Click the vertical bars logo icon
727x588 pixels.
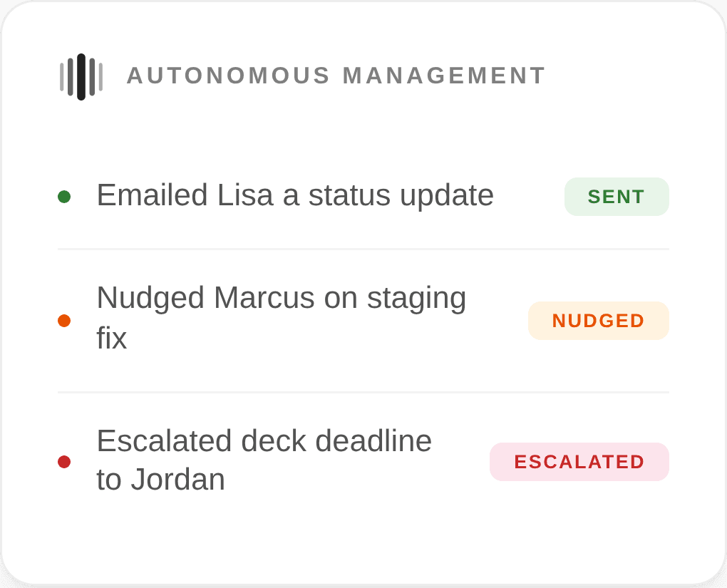pos(81,77)
